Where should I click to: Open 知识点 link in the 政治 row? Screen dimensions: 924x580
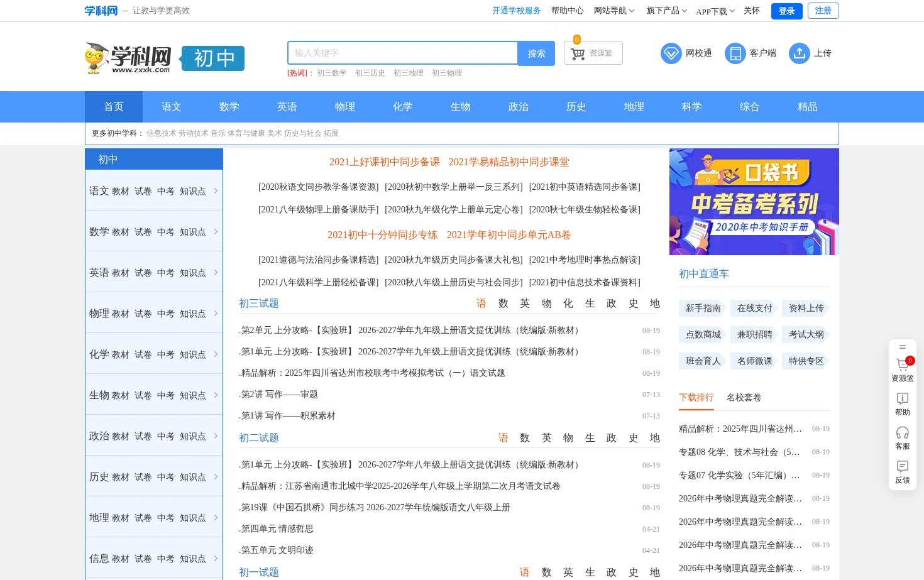193,436
